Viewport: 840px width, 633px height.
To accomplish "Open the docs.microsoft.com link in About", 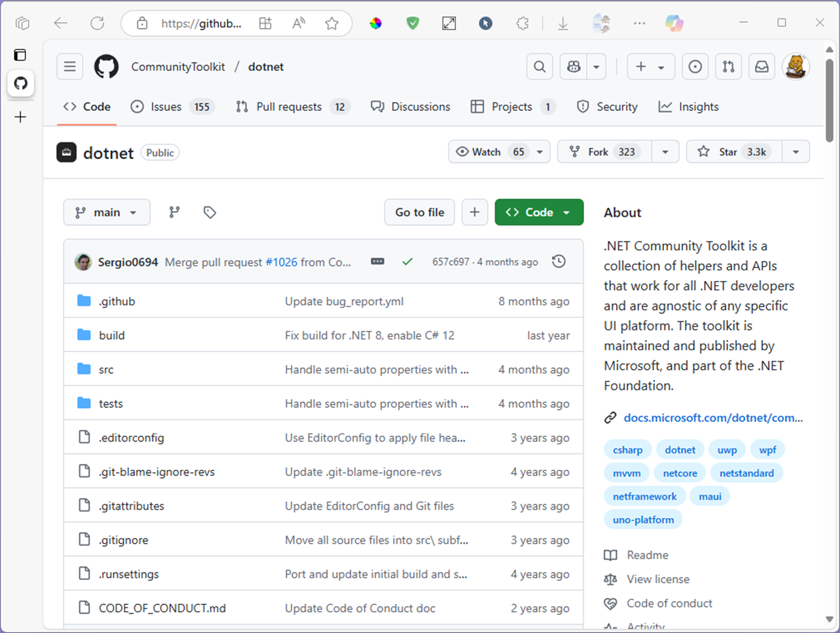I will click(713, 417).
